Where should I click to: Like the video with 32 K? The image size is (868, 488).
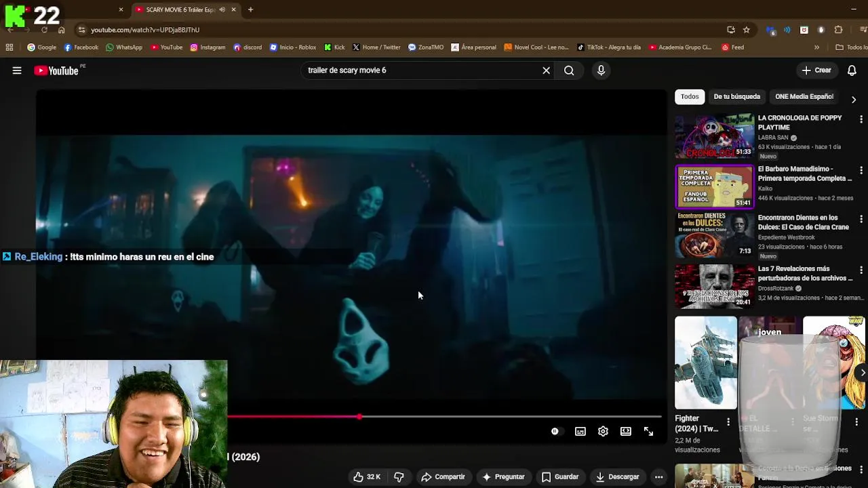coord(367,477)
